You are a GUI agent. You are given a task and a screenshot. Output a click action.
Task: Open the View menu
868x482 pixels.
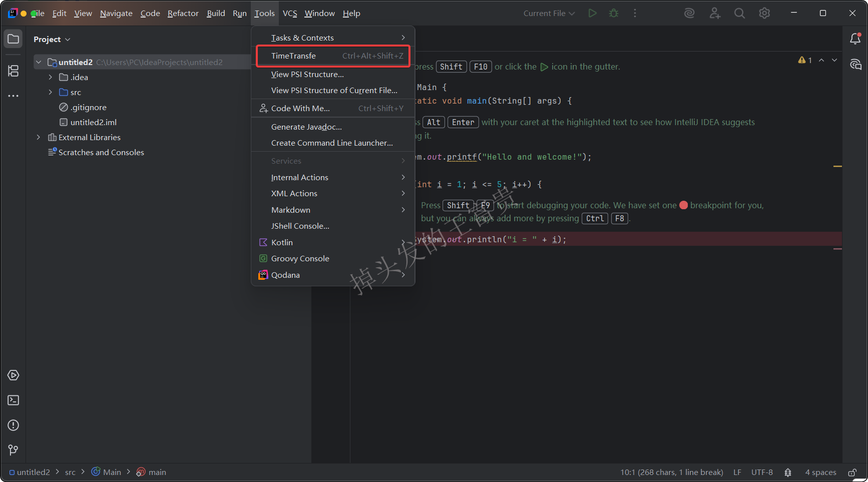click(x=83, y=13)
